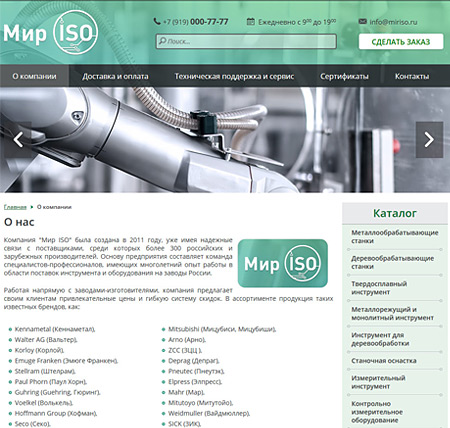Click Kennametal (Кеннаметал) list item

click(x=55, y=329)
